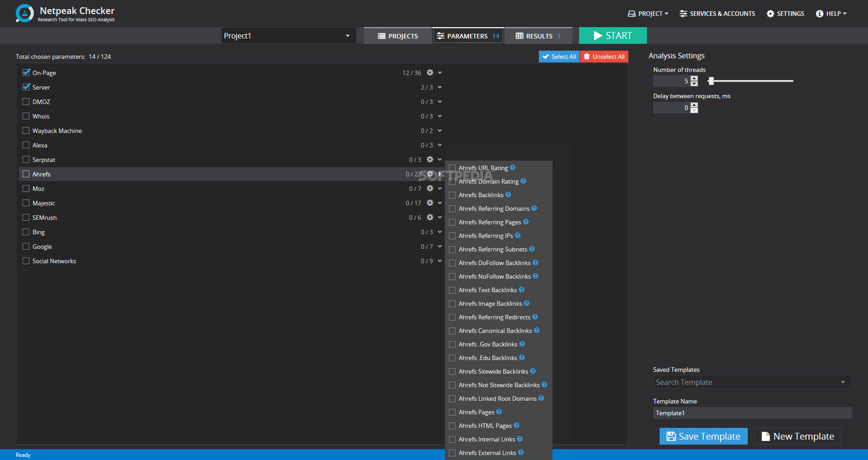The image size is (868, 460).
Task: Click the Save Template button
Action: pos(703,436)
